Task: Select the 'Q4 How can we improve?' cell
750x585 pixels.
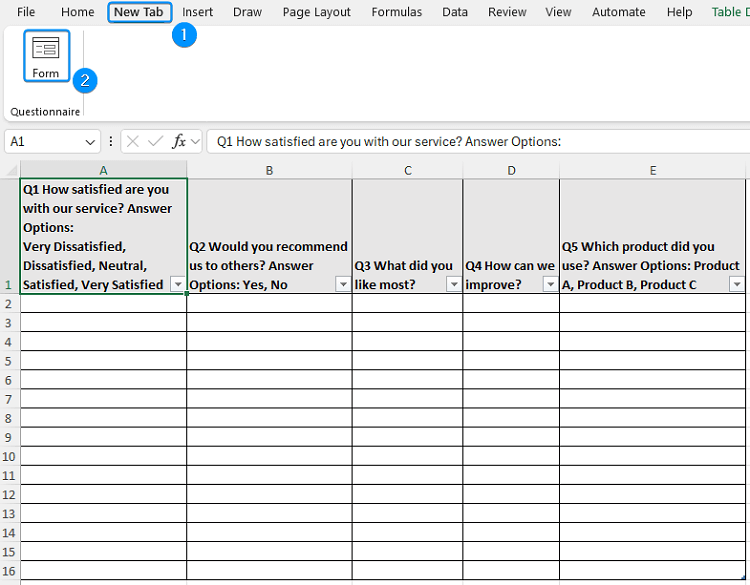Action: click(x=511, y=236)
